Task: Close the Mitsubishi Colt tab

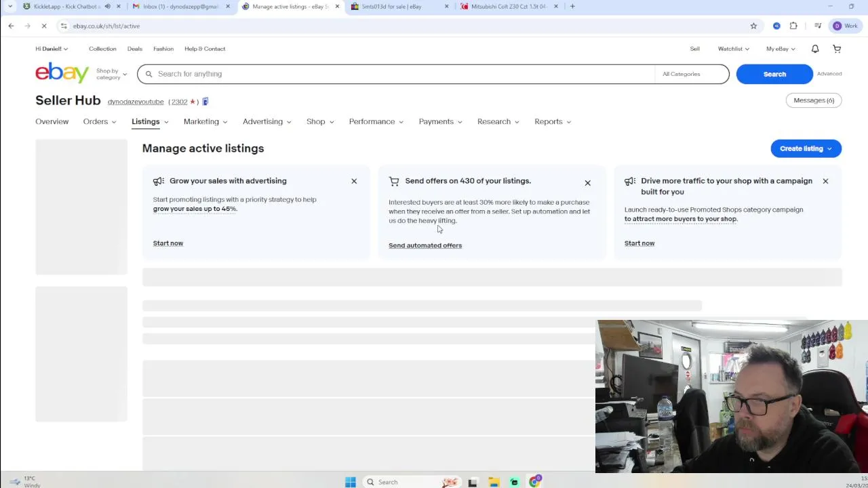Action: coord(556,6)
